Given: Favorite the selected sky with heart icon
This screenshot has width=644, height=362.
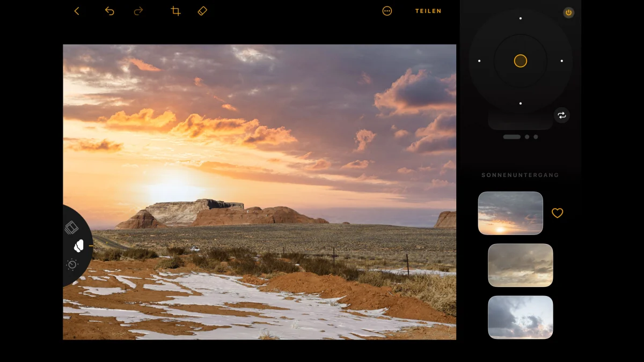Looking at the screenshot, I should coord(558,213).
